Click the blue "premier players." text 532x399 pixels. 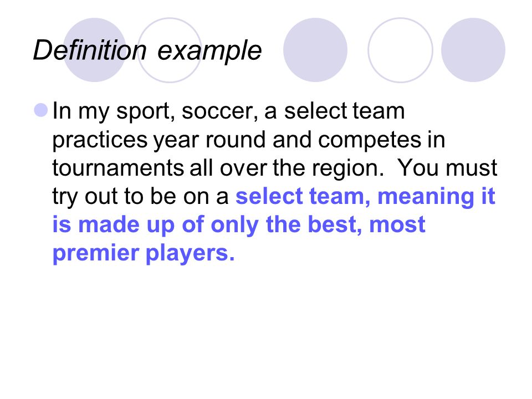144,253
